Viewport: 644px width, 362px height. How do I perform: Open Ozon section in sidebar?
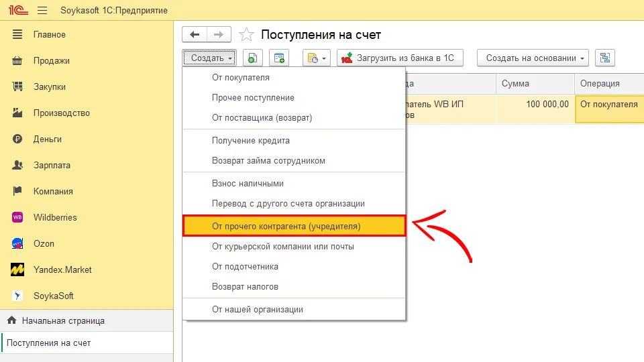click(44, 243)
